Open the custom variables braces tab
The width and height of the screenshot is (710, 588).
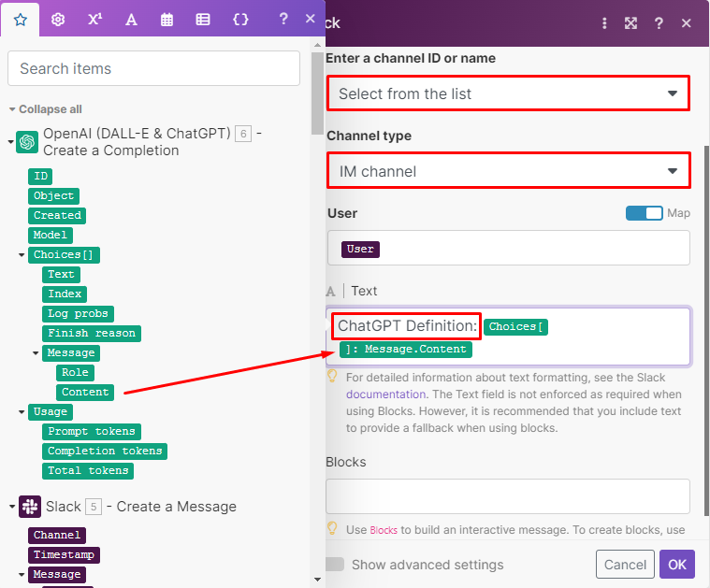tap(240, 20)
